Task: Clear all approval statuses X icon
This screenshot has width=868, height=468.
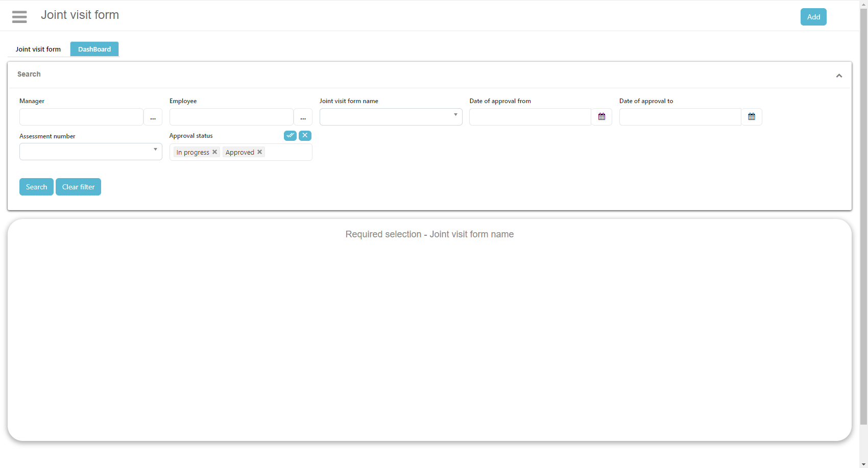Action: 305,135
